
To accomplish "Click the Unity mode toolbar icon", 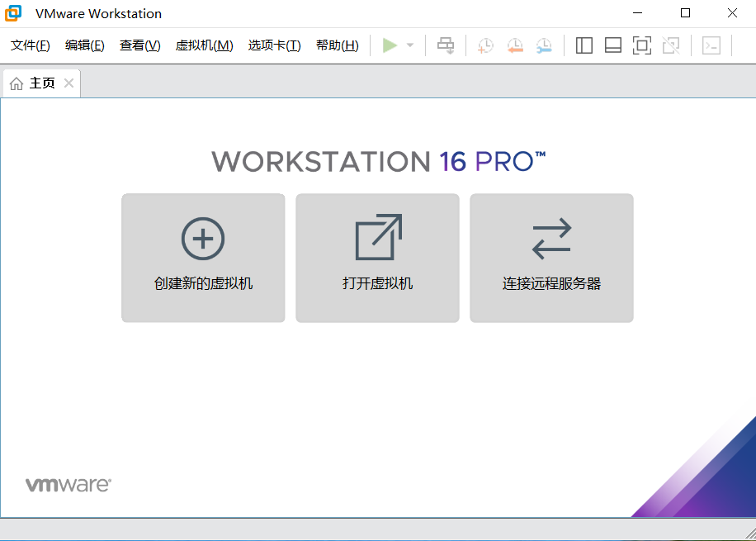I will click(671, 45).
